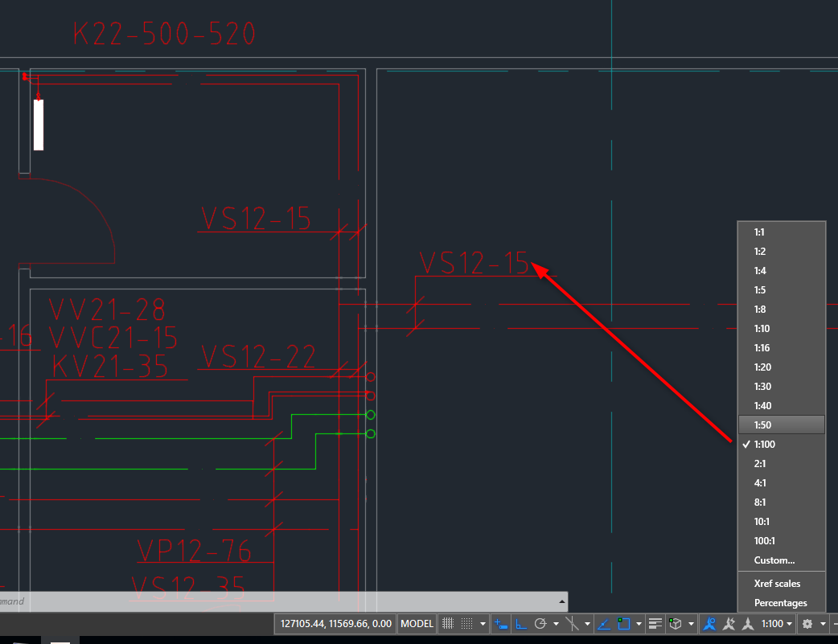Viewport: 838px width, 644px height.
Task: Toggle automatic scale adding for annotations
Action: point(729,623)
